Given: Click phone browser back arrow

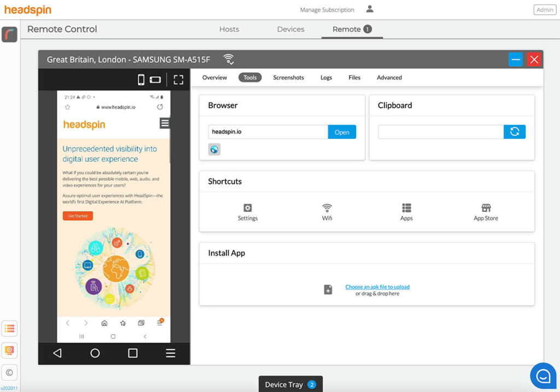Looking at the screenshot, I should pyautogui.click(x=67, y=323).
